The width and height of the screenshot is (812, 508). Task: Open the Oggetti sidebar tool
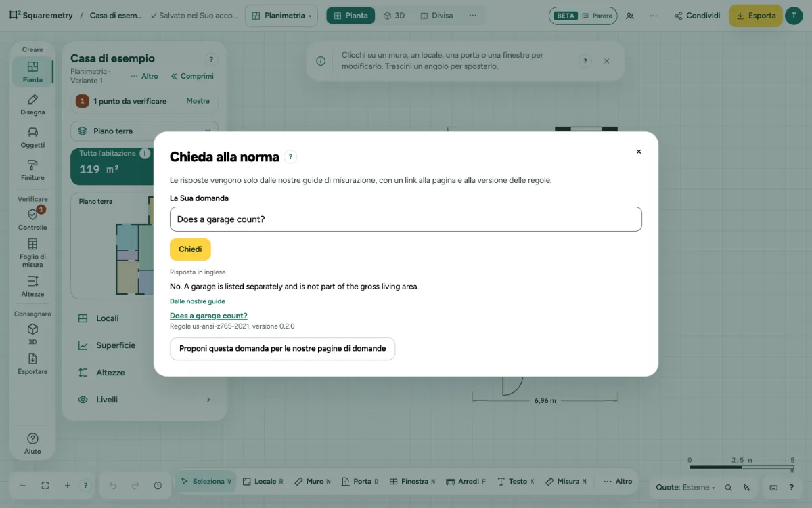tap(32, 137)
